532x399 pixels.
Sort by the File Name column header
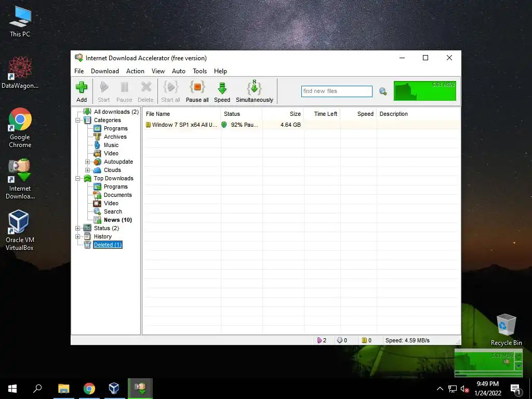pyautogui.click(x=182, y=114)
